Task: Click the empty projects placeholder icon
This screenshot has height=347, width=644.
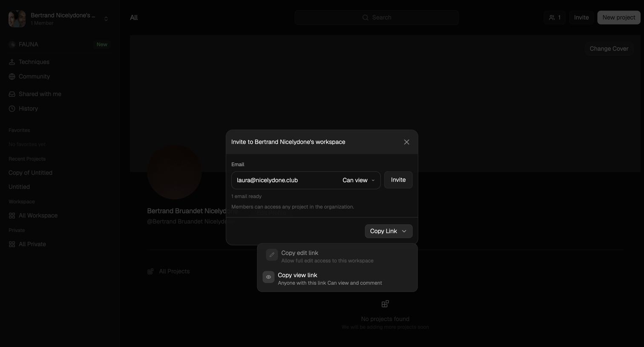Action: coord(385,304)
